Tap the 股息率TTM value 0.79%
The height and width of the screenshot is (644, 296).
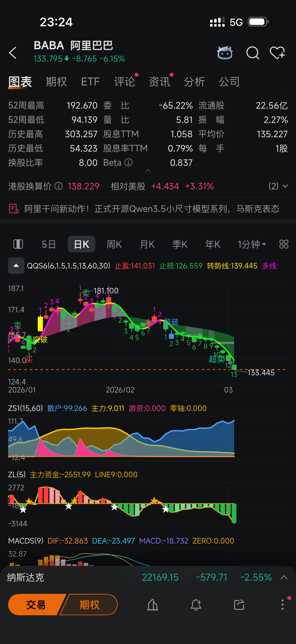(180, 148)
